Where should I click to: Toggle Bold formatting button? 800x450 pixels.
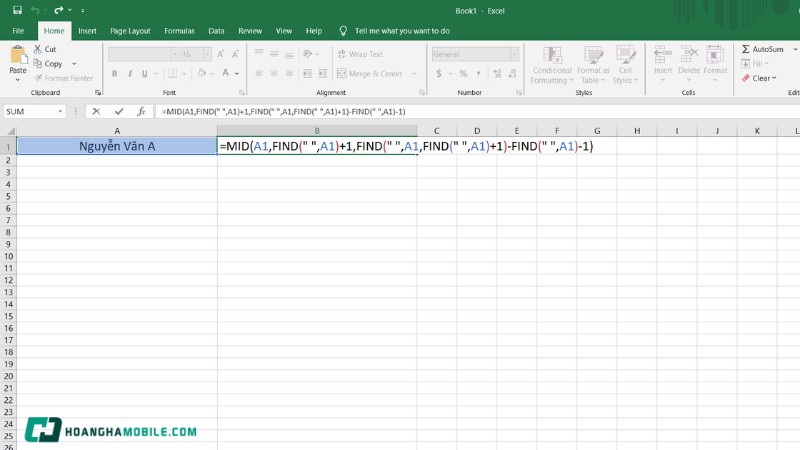[x=115, y=74]
